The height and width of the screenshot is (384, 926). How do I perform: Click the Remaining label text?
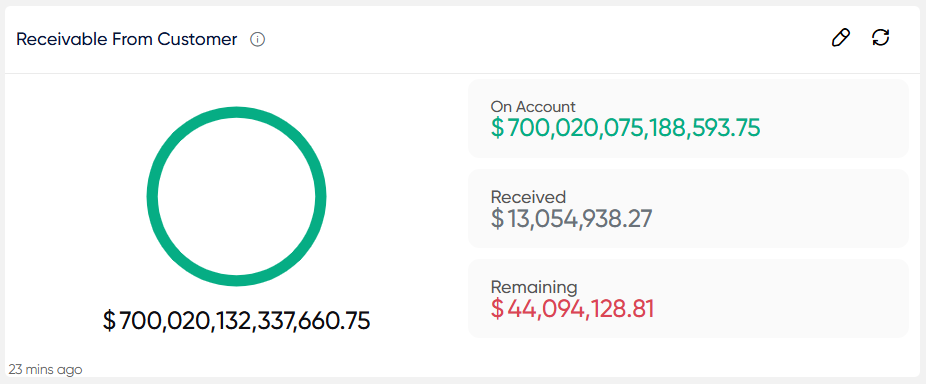[x=534, y=287]
